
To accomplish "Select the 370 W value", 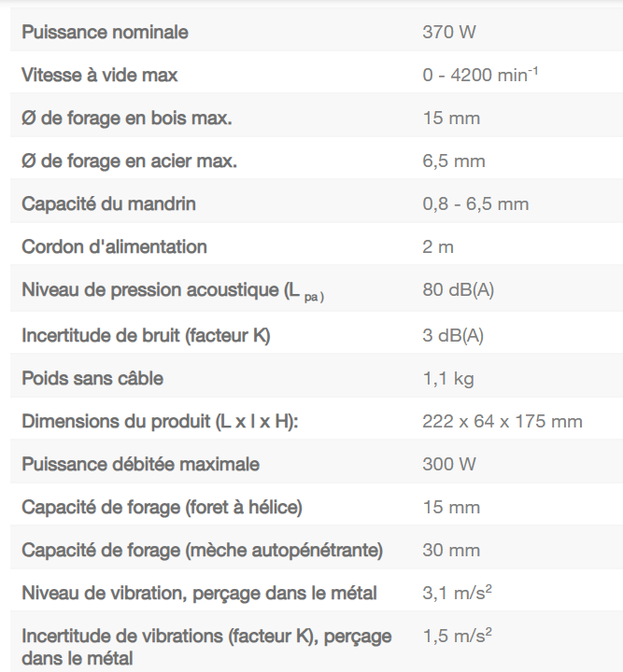I will coord(449,33).
